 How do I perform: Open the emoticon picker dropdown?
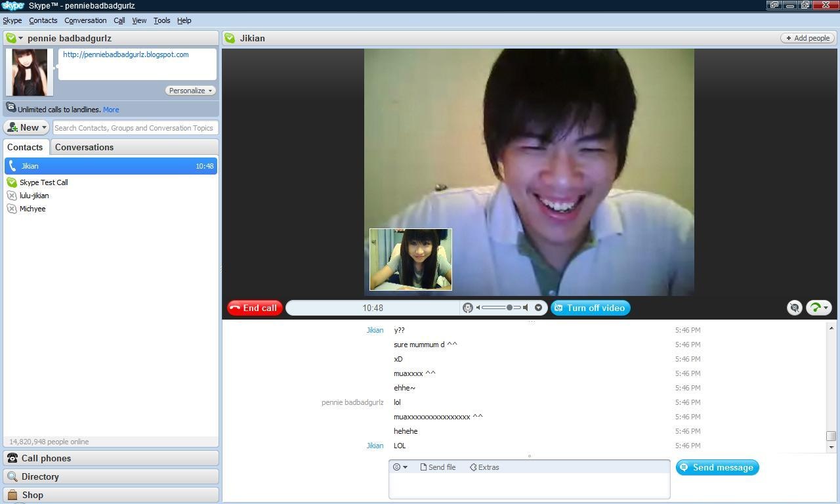click(400, 467)
